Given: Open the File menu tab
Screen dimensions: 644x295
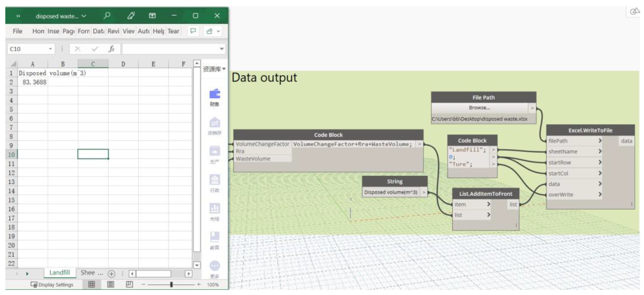Looking at the screenshot, I should (17, 31).
